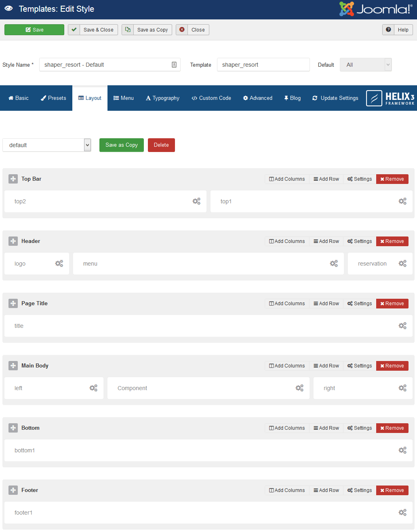
Task: Click the green checkmark Save & Close icon
Action: (74, 30)
